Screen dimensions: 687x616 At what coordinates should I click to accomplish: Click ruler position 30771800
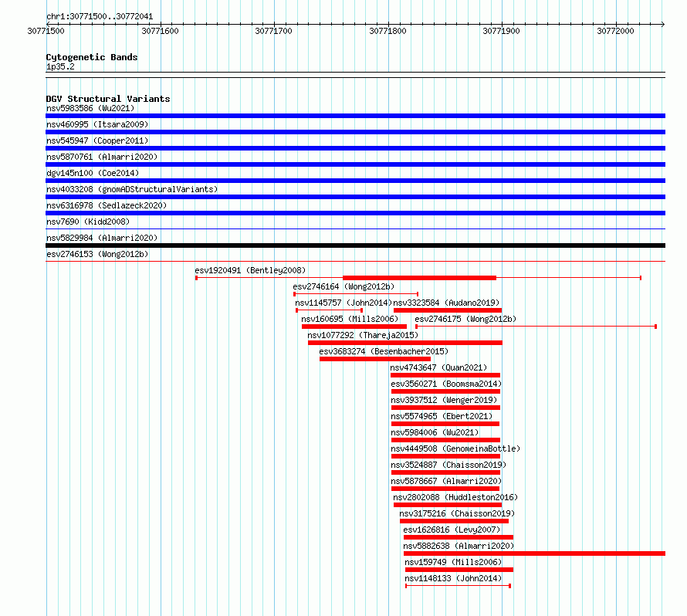387,31
